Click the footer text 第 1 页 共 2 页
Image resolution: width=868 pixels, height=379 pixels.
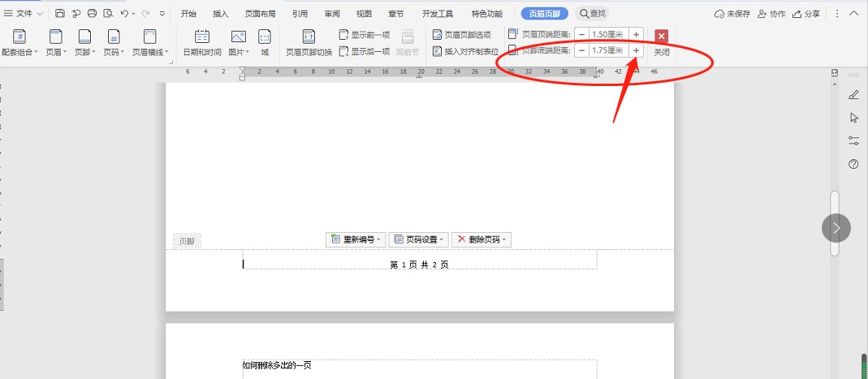click(419, 265)
